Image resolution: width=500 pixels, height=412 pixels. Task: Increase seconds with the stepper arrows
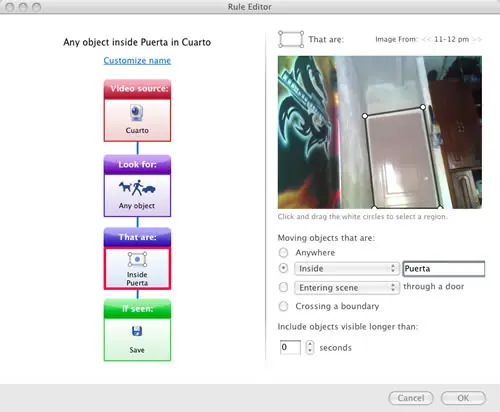310,344
